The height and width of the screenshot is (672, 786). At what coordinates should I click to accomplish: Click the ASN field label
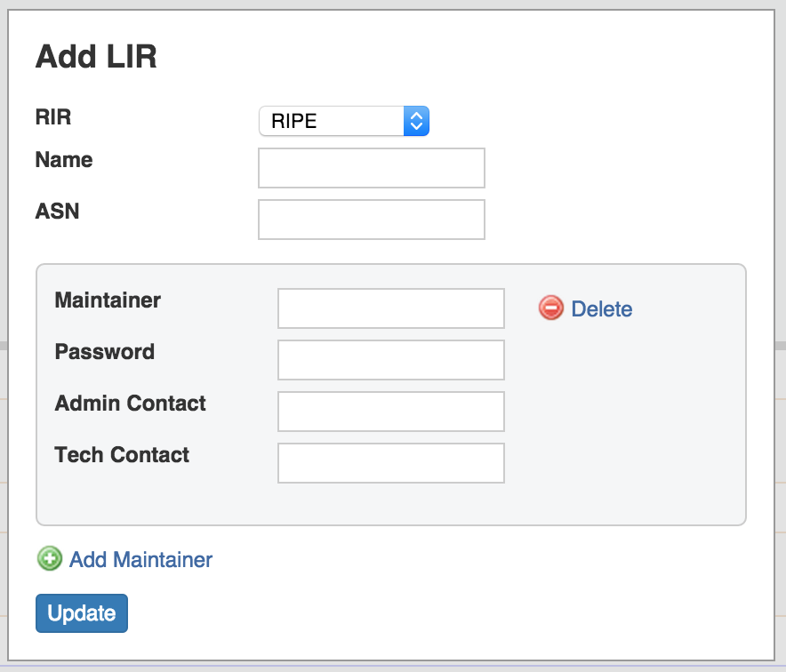(57, 212)
